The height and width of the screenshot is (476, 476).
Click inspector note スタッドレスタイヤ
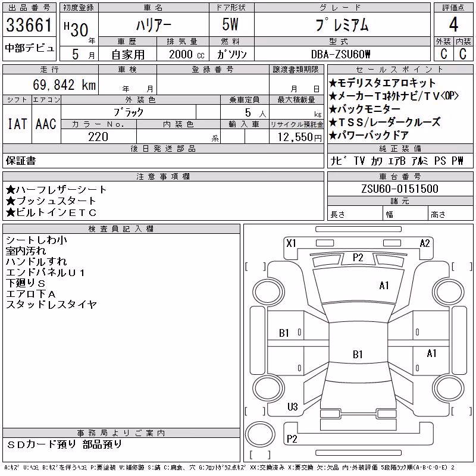(x=51, y=305)
